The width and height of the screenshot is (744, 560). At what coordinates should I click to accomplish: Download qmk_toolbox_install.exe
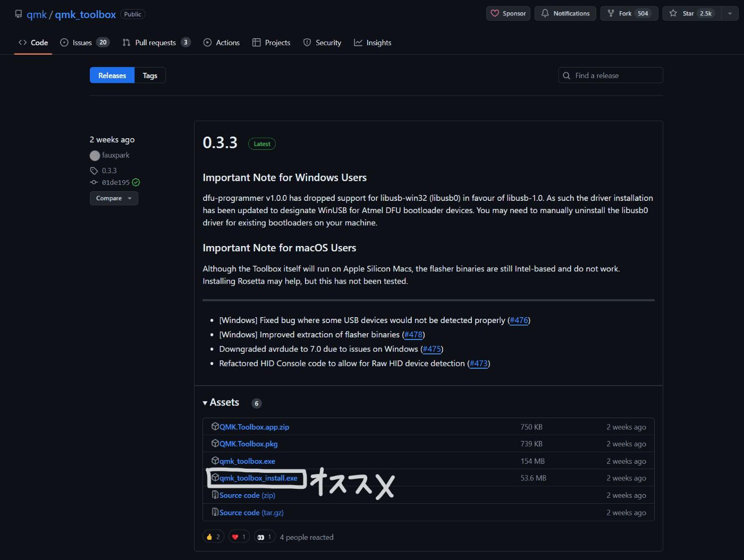click(x=258, y=478)
